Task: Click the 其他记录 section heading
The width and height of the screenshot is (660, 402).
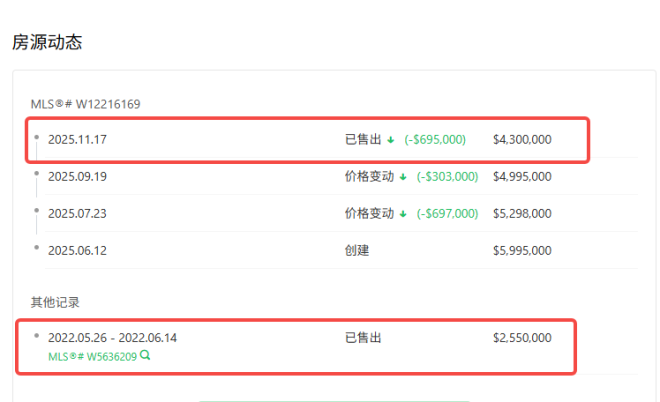Action: pyautogui.click(x=56, y=302)
